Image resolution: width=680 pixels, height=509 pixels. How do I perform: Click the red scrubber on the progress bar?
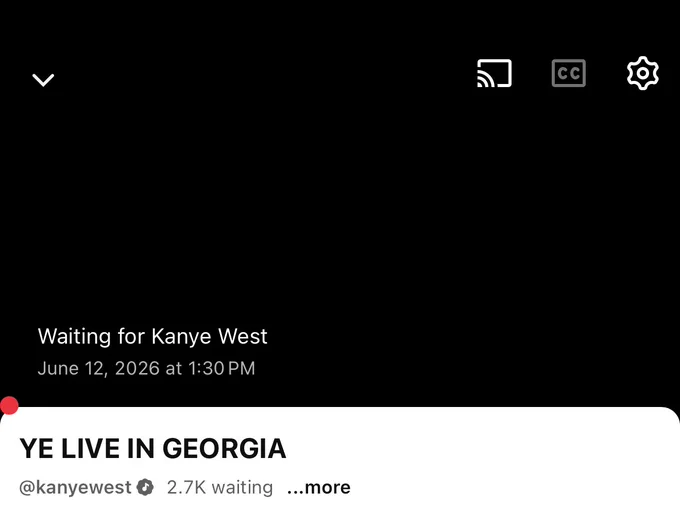click(x=9, y=406)
